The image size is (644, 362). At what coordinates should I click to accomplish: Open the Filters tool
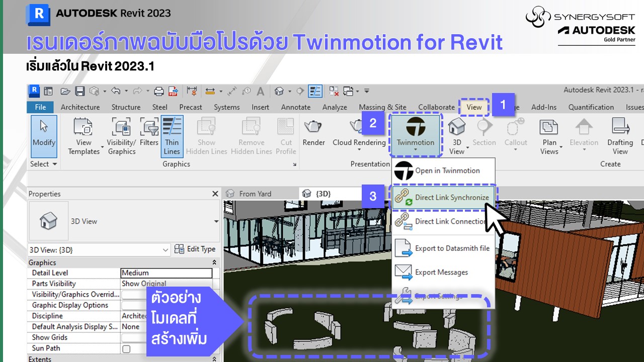(149, 133)
